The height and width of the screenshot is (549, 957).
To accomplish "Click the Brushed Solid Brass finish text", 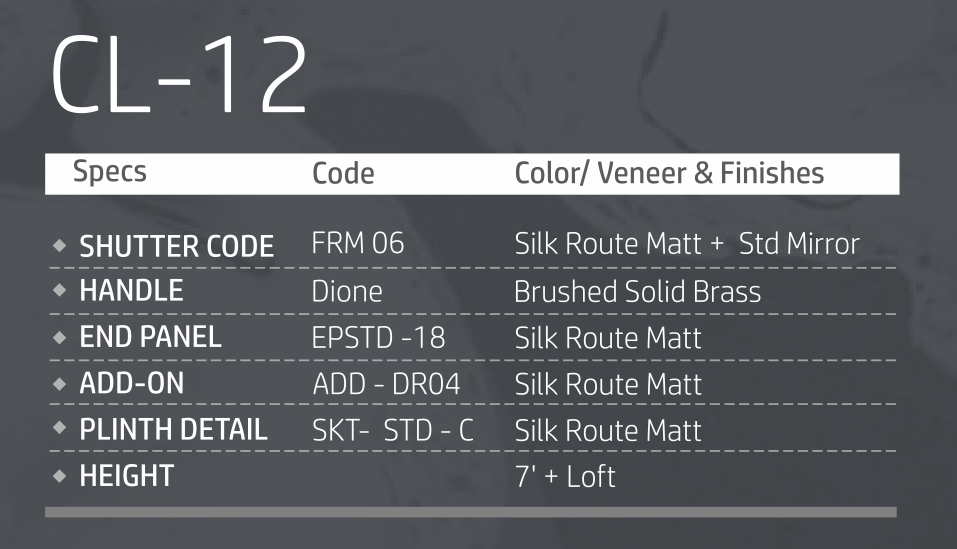I will (637, 292).
